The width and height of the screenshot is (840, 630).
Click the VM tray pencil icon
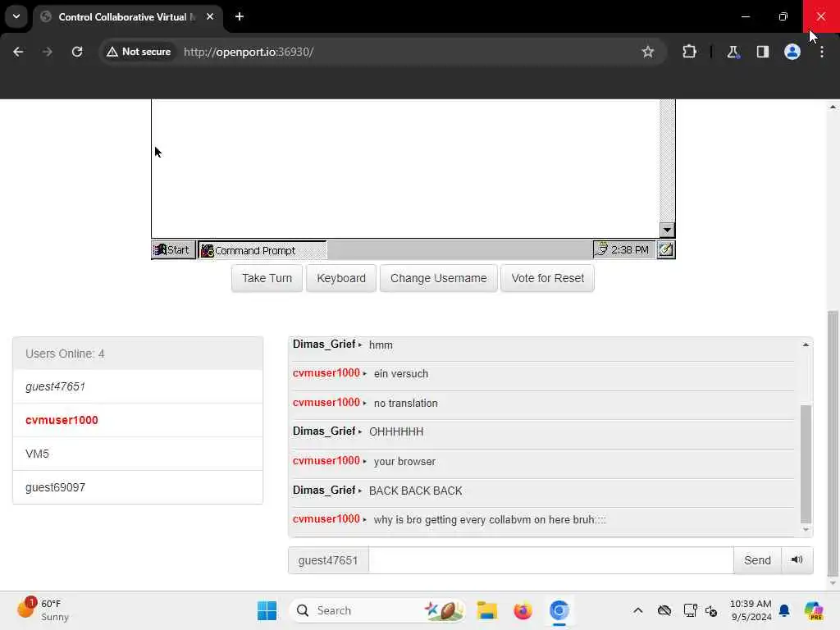666,249
